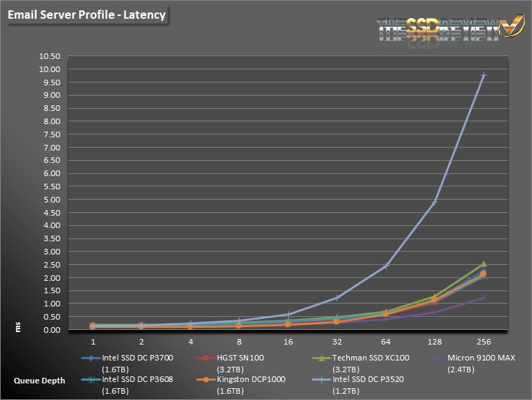Image resolution: width=532 pixels, height=400 pixels.
Task: Click the 2.50 y-axis value
Action: tap(52, 265)
